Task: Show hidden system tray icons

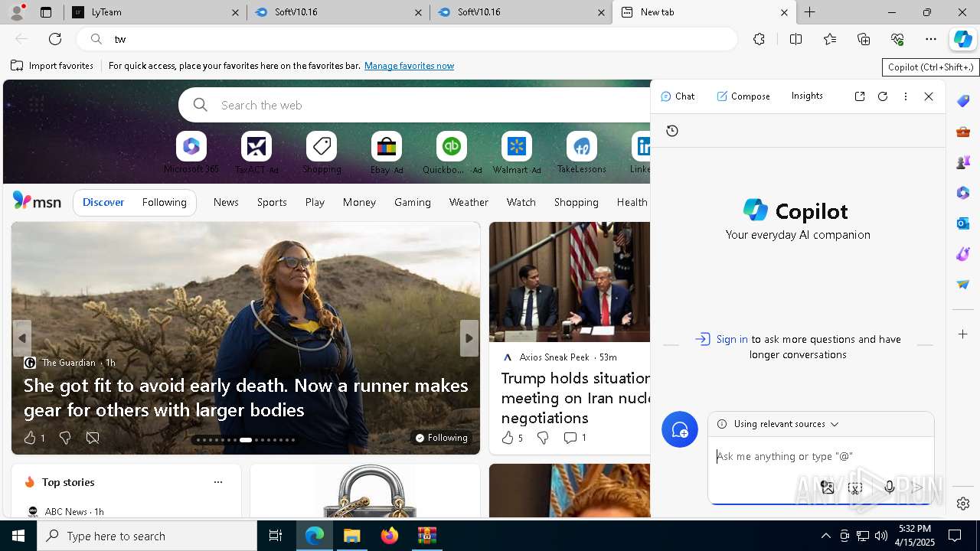Action: (x=825, y=536)
